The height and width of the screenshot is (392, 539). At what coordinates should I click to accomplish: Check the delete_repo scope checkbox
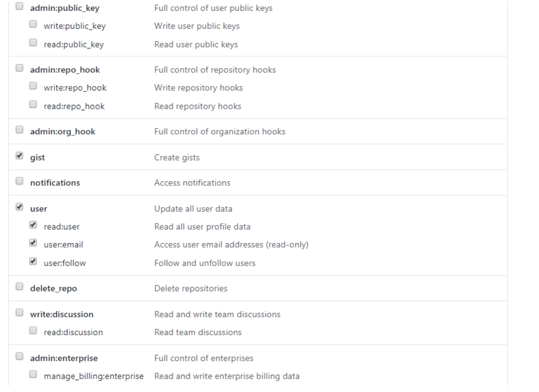coord(19,287)
